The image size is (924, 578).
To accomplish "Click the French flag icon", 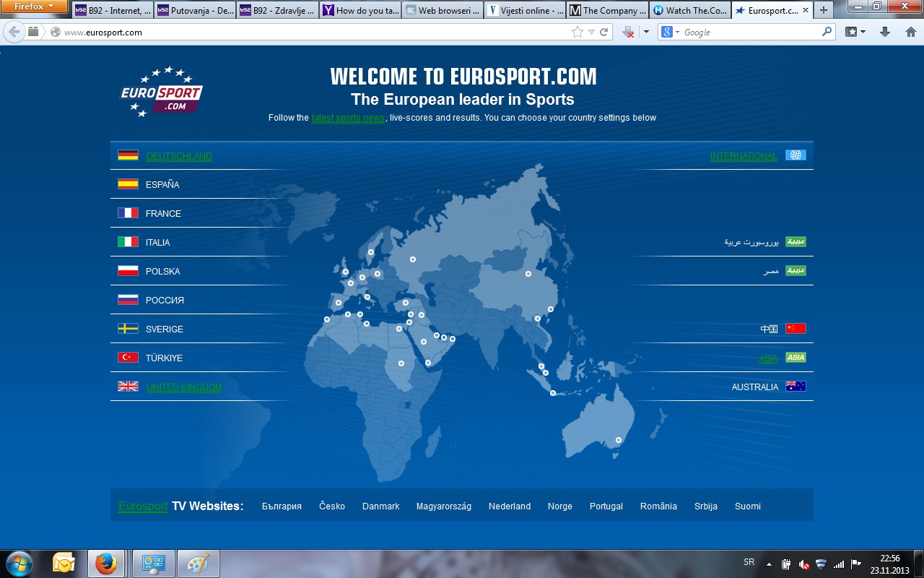I will pyautogui.click(x=128, y=213).
